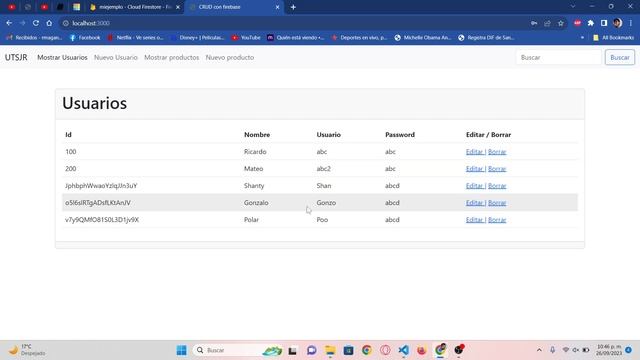Open the Michelle Obama bookmark
Viewport: 640px width, 360px height.
(423, 38)
